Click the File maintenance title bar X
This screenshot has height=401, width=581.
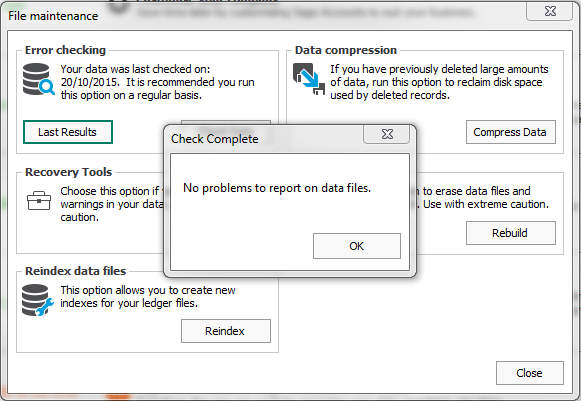(550, 11)
